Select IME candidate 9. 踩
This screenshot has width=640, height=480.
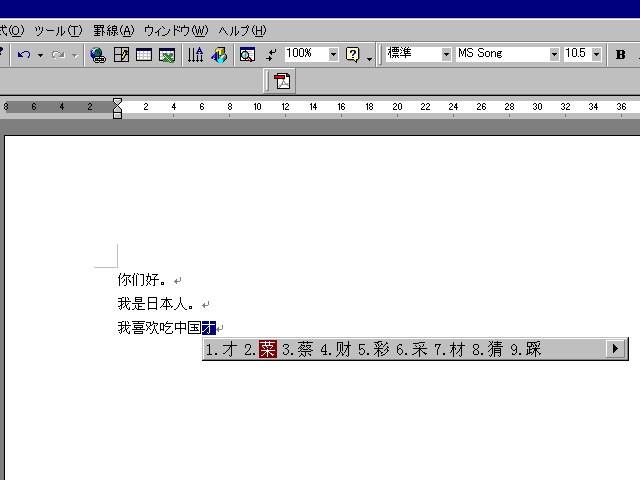[x=526, y=349]
